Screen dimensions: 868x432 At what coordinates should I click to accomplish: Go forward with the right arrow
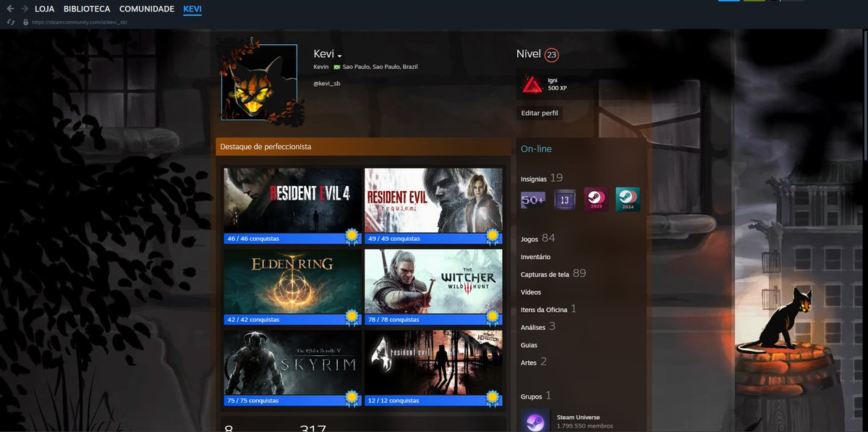coord(25,9)
